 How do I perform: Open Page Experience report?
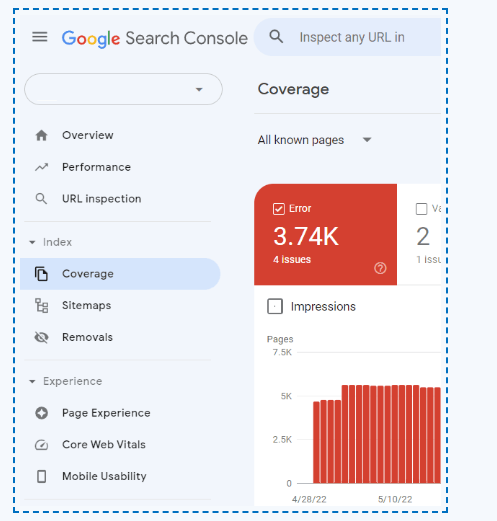pyautogui.click(x=106, y=413)
